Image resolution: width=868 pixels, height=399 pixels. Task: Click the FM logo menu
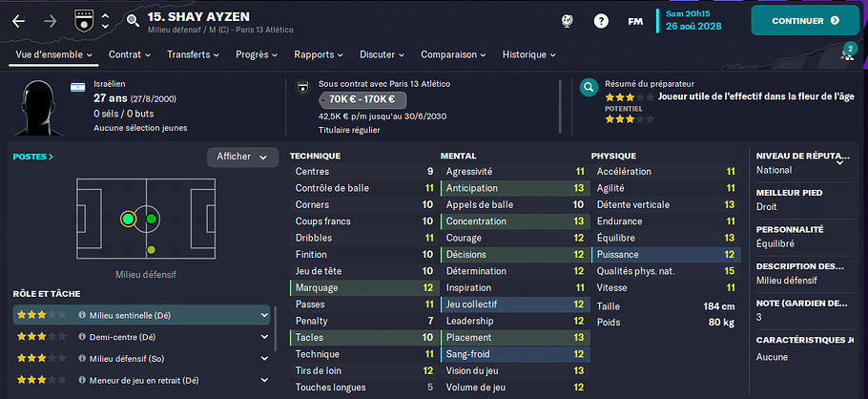coord(635,20)
